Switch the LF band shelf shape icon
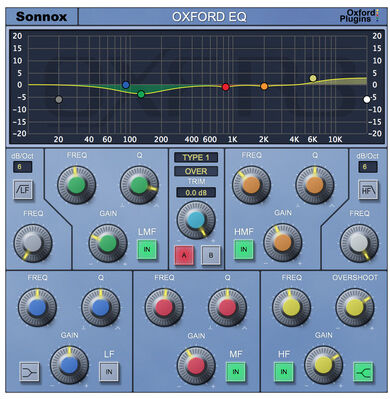390x399 pixels. 29,372
